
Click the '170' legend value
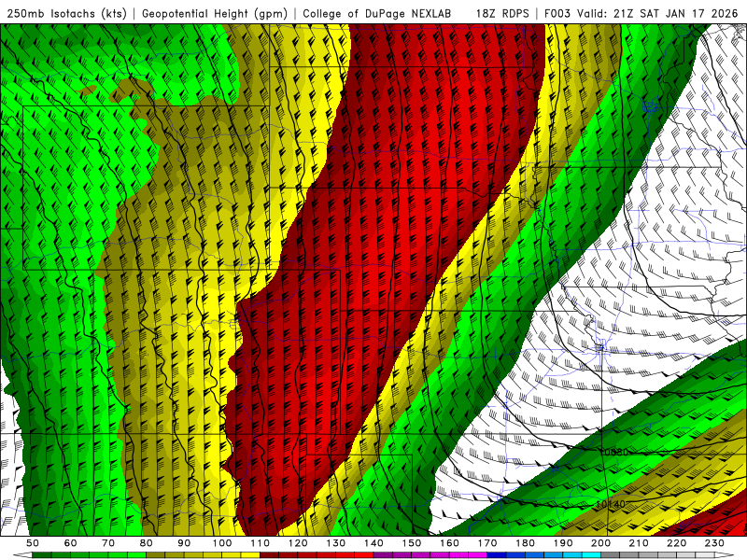[487, 543]
